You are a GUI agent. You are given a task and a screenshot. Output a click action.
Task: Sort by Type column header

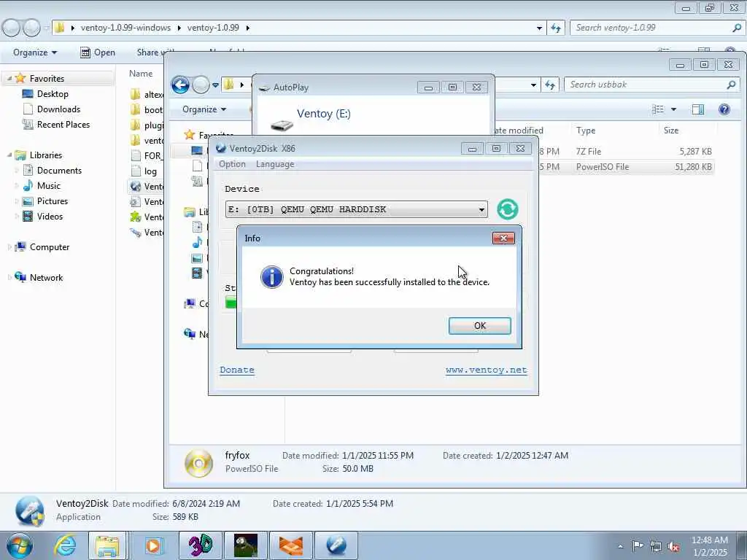click(586, 131)
